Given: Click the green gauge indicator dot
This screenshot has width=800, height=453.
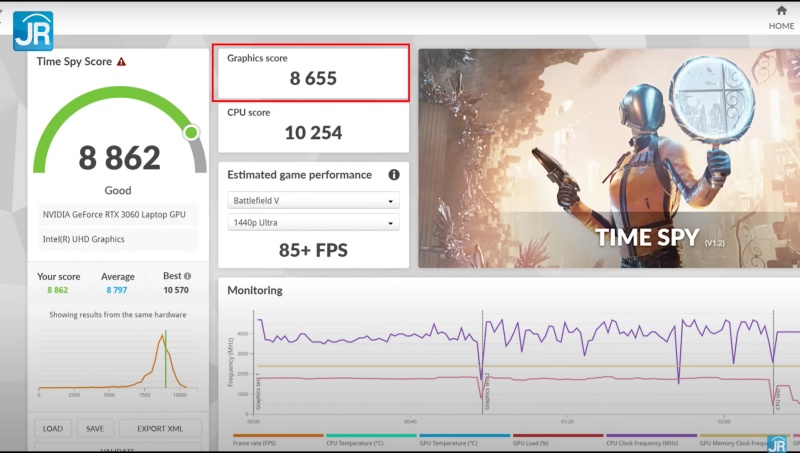Looking at the screenshot, I should coord(190,132).
